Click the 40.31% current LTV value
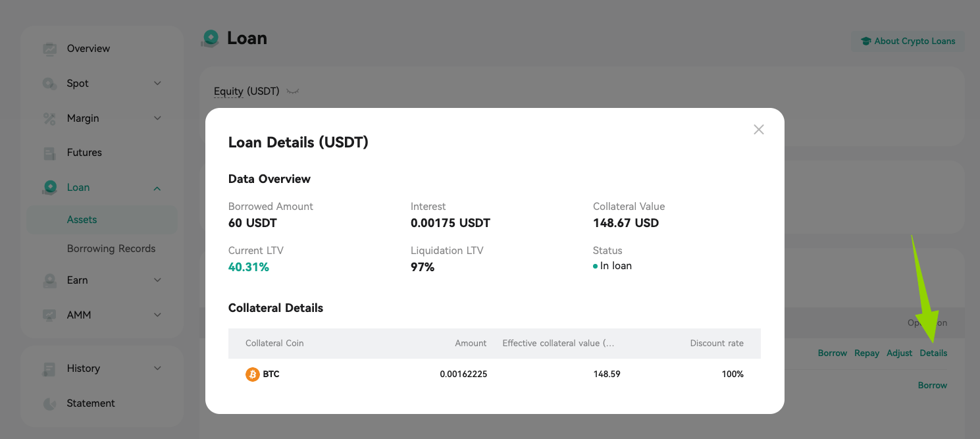 pyautogui.click(x=249, y=267)
